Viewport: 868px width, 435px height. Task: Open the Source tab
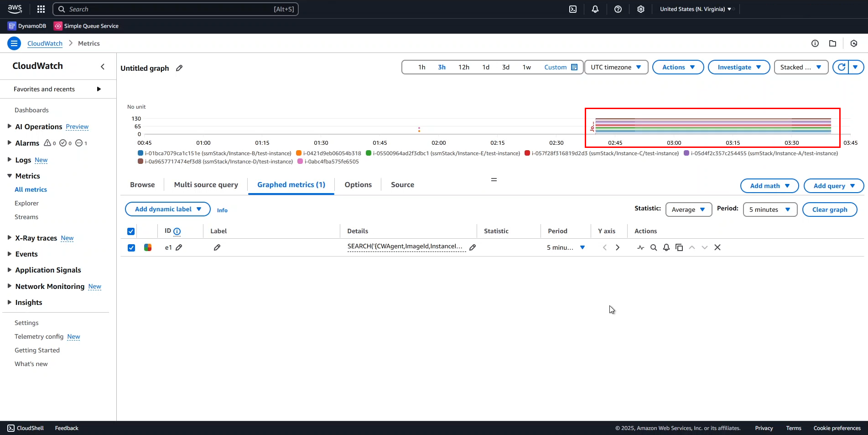(x=402, y=185)
